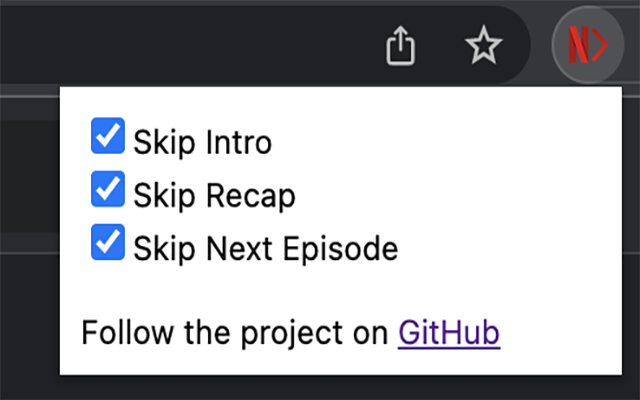640x400 pixels.
Task: Open the GitHub project link
Action: pyautogui.click(x=449, y=333)
